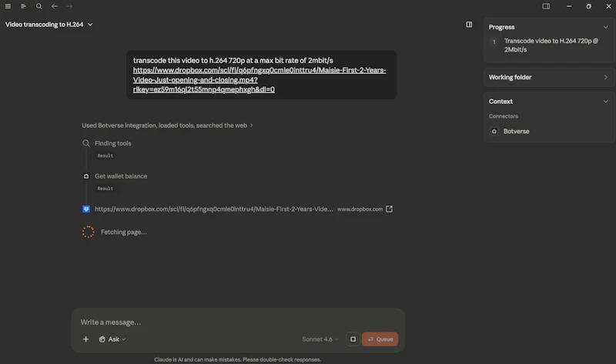Open the Sonnet 4.6 model selector
616x364 pixels.
click(x=320, y=339)
